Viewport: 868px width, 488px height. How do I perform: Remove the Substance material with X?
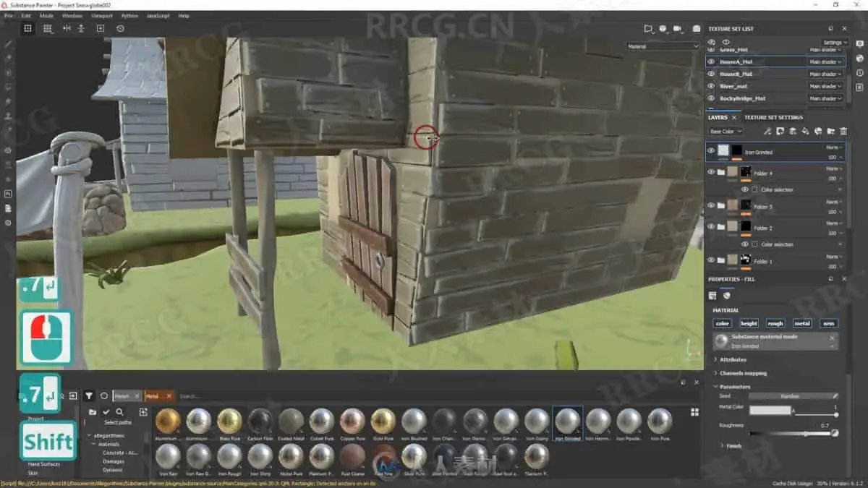coord(832,338)
